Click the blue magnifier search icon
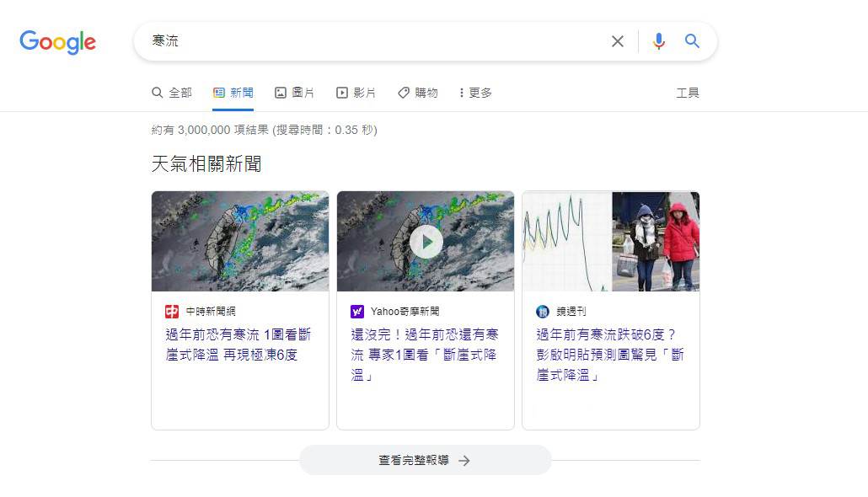868x497 pixels. pyautogui.click(x=692, y=41)
